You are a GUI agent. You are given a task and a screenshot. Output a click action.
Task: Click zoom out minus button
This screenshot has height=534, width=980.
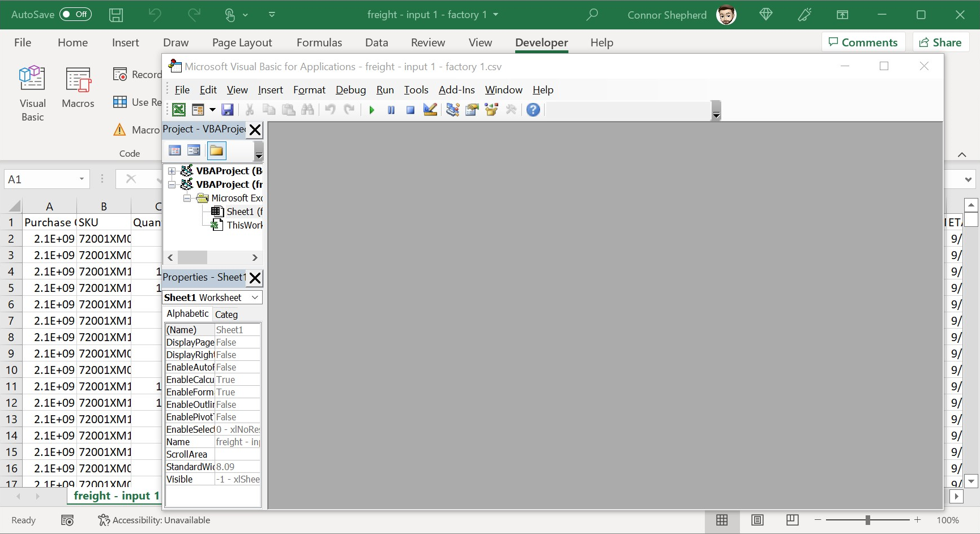pyautogui.click(x=818, y=520)
